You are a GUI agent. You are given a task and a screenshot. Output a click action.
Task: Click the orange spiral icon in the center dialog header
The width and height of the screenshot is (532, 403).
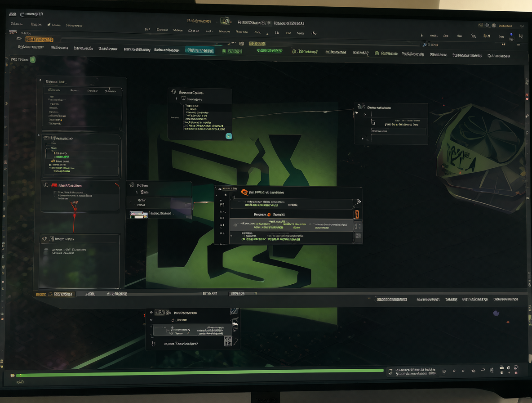(x=244, y=193)
